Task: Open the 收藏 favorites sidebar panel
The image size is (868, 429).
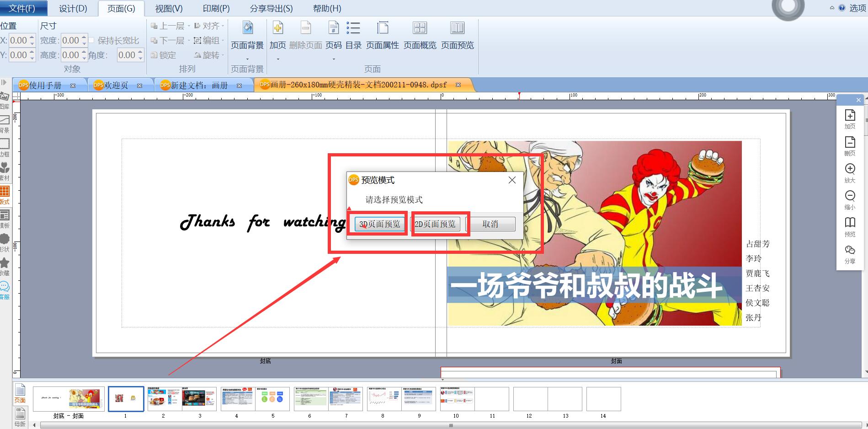Action: [x=5, y=266]
